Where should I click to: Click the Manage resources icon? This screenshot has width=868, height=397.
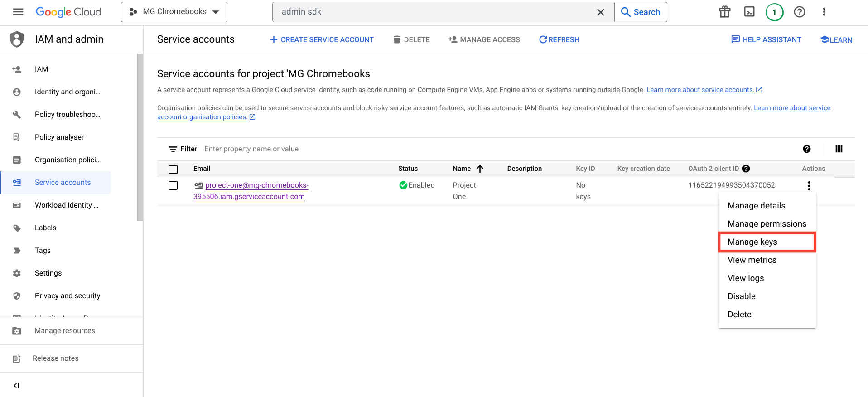pos(17,331)
